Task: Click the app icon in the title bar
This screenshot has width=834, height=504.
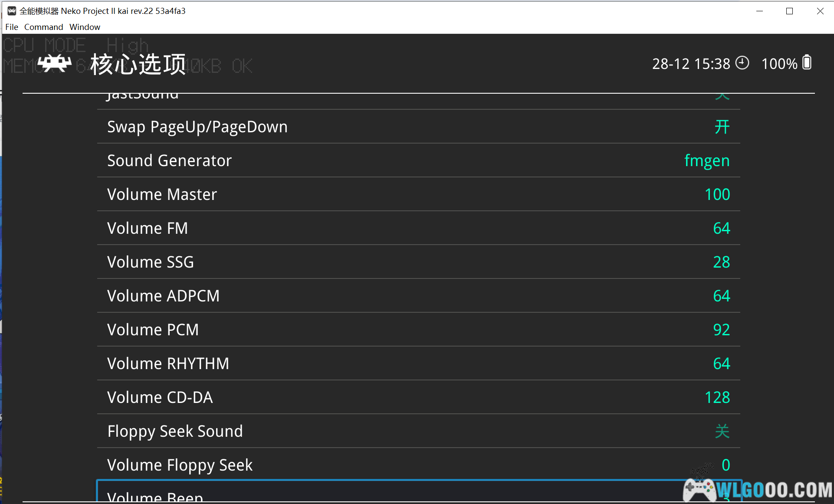Action: (12, 11)
